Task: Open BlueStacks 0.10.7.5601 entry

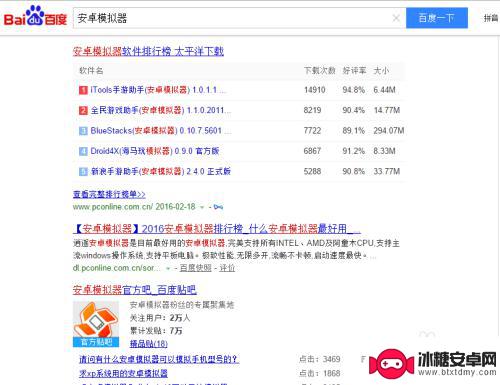Action: coord(161,131)
